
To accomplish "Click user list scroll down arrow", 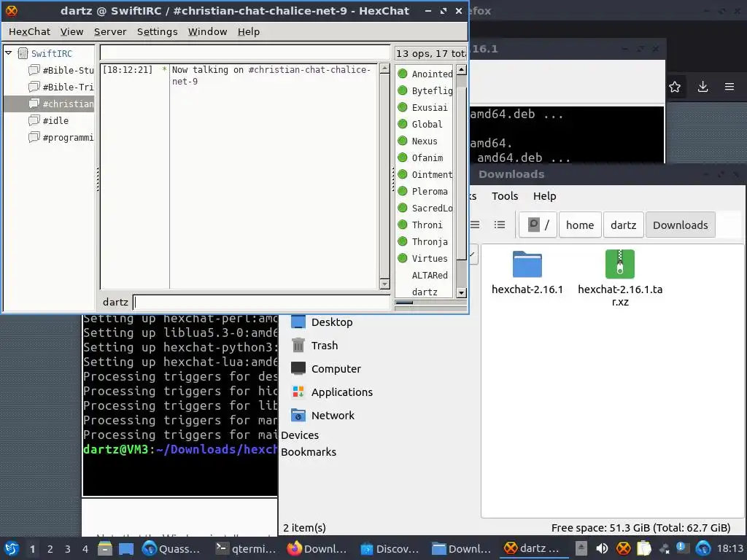I will tap(461, 292).
